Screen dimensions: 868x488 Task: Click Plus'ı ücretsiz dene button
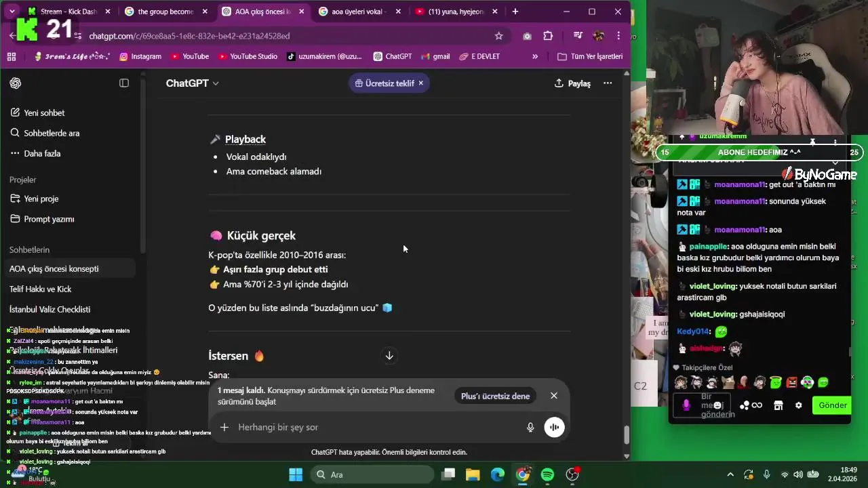point(495,396)
